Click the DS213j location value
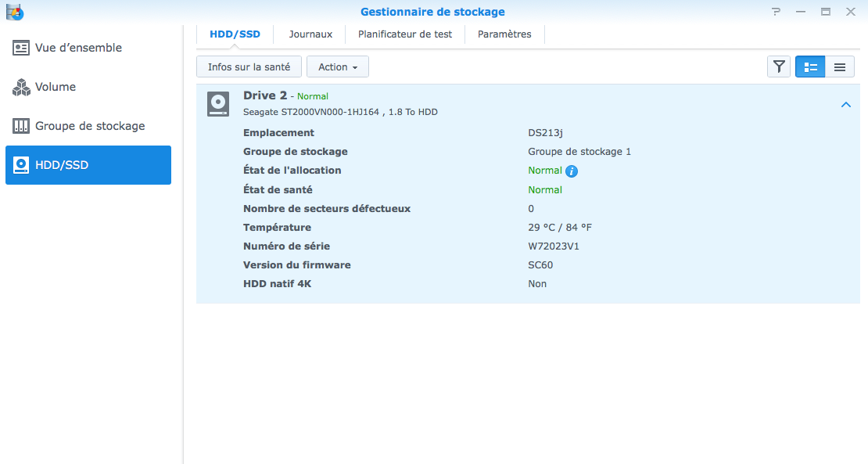This screenshot has width=868, height=464. (x=545, y=133)
